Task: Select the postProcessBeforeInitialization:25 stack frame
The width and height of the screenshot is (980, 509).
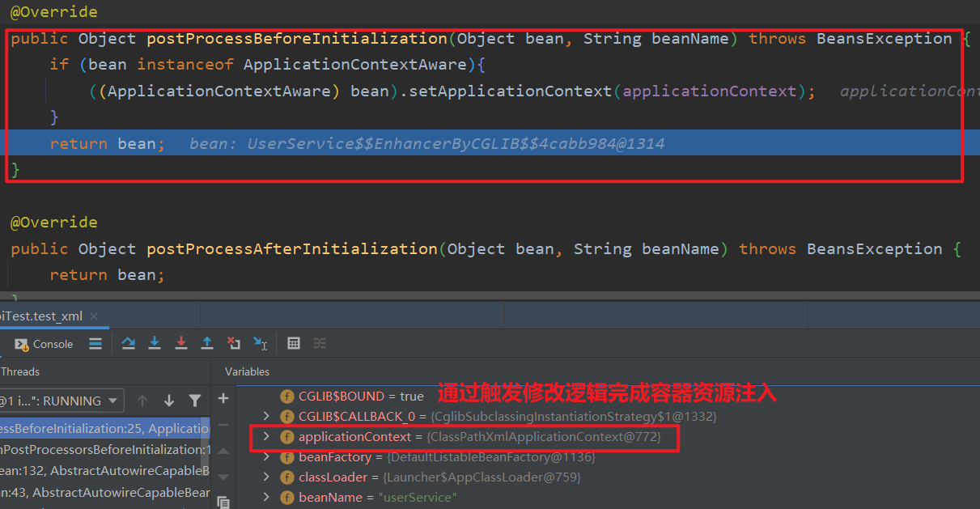Action: [x=105, y=429]
